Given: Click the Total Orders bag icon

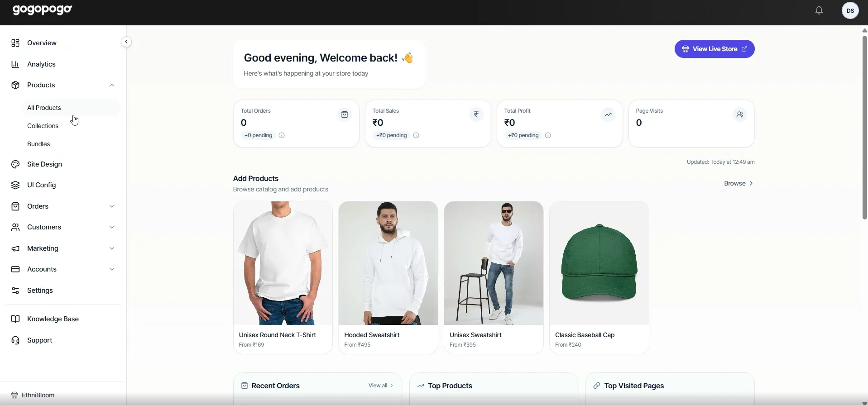Looking at the screenshot, I should click(345, 115).
